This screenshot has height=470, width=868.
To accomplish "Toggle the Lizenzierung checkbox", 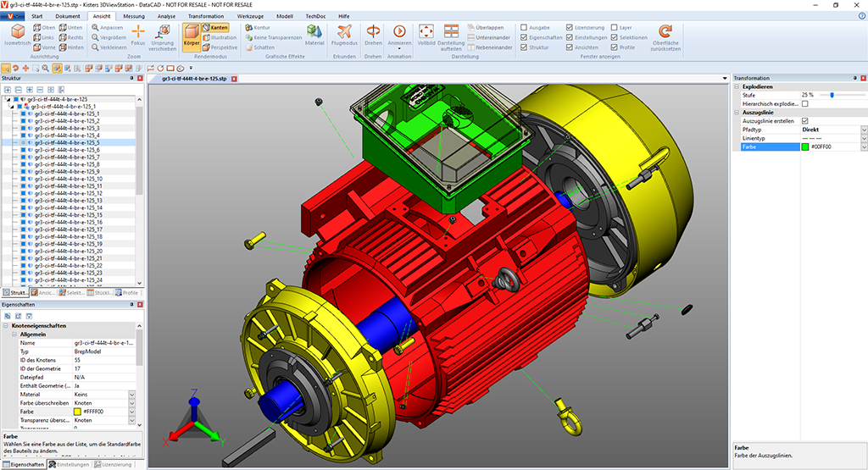I will (x=569, y=28).
